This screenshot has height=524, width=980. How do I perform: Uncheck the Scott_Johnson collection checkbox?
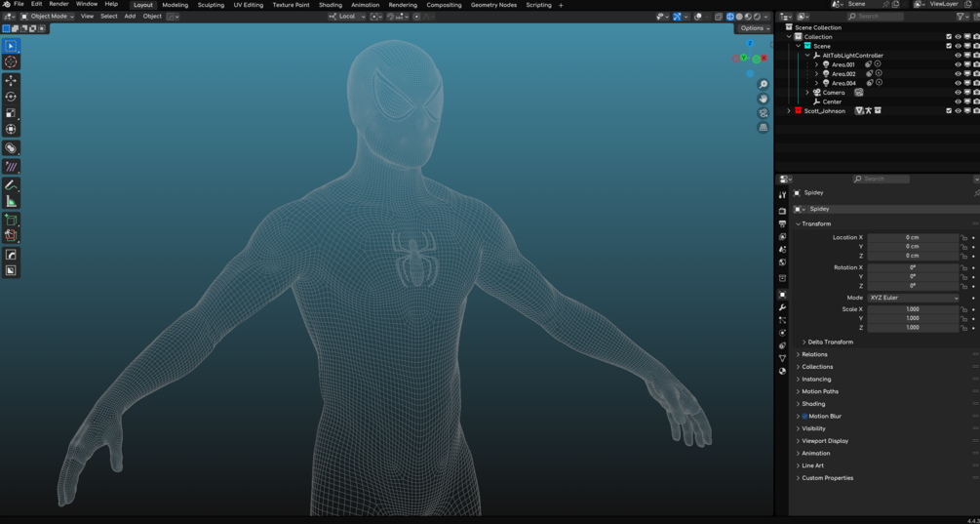pos(949,110)
